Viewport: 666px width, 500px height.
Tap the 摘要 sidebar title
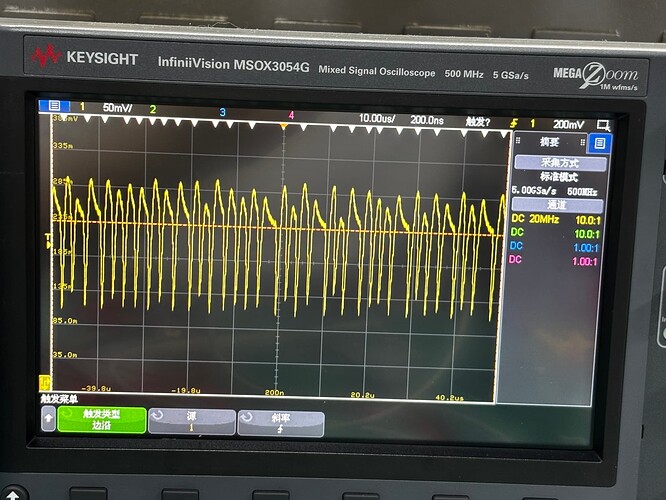tap(550, 141)
